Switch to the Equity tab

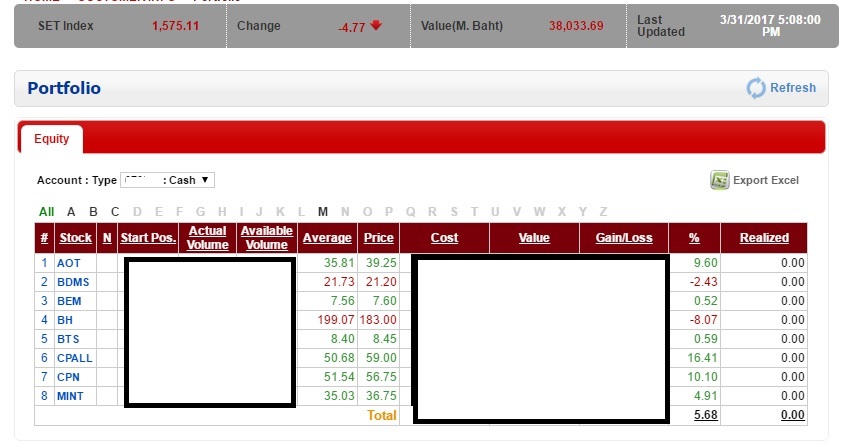(x=52, y=139)
